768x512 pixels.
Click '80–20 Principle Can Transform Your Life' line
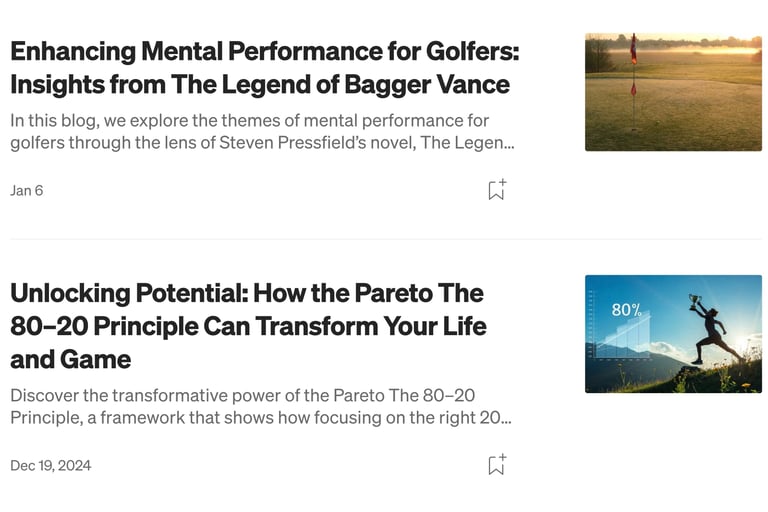point(248,326)
